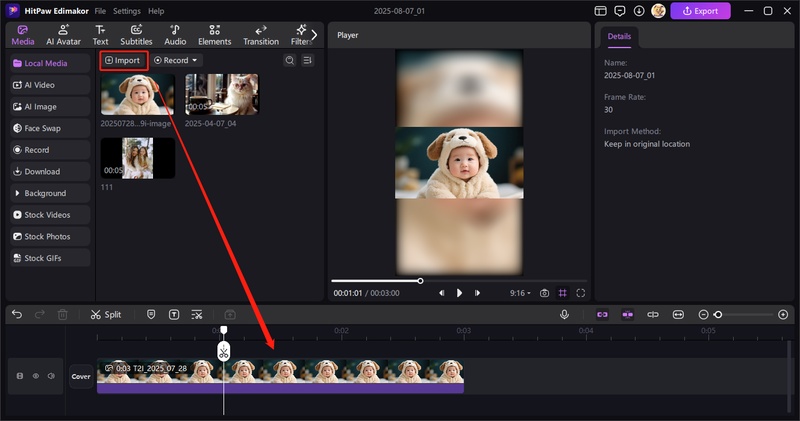Click the export clip icon in the timeline toolbar

click(x=230, y=314)
